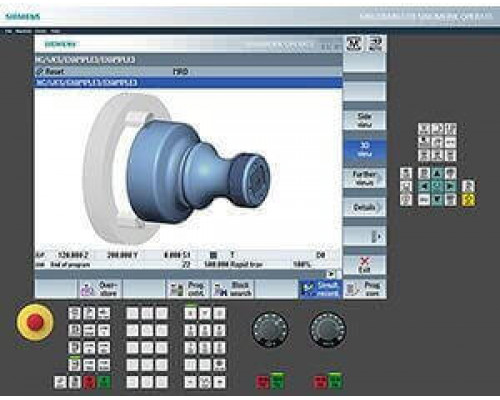Image resolution: width=500 pixels, height=400 pixels.
Task: Click the vertical softkey with arrow icon
Action: pos(365,236)
